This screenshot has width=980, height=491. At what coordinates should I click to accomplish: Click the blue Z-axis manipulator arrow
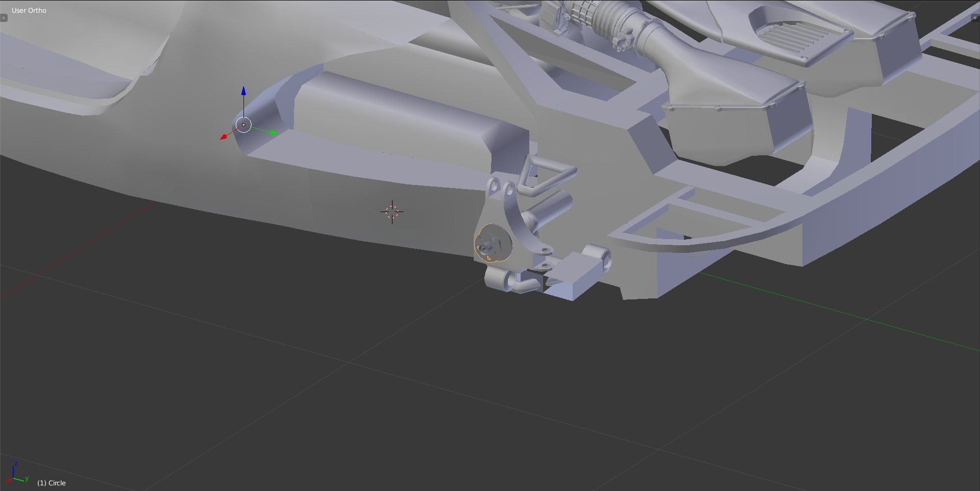(x=244, y=91)
